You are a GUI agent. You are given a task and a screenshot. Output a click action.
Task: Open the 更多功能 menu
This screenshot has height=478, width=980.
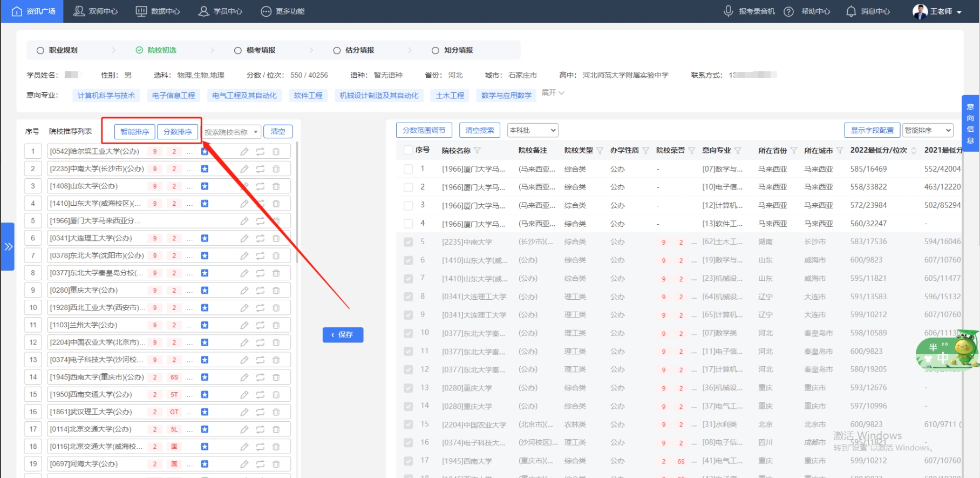(283, 11)
